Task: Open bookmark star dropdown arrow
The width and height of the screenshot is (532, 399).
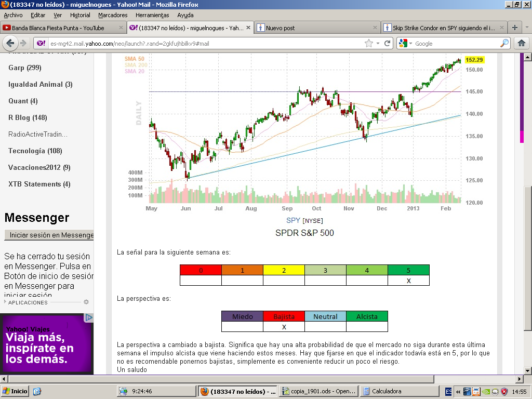Action: 377,44
